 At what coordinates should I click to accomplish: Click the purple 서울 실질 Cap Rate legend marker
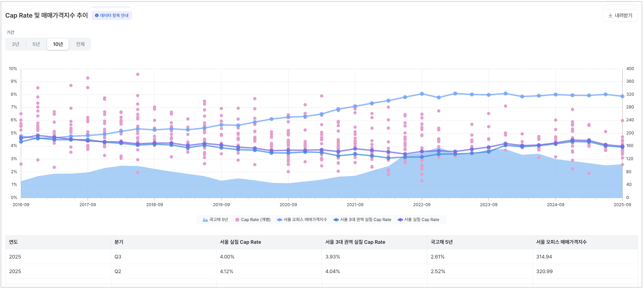point(400,220)
